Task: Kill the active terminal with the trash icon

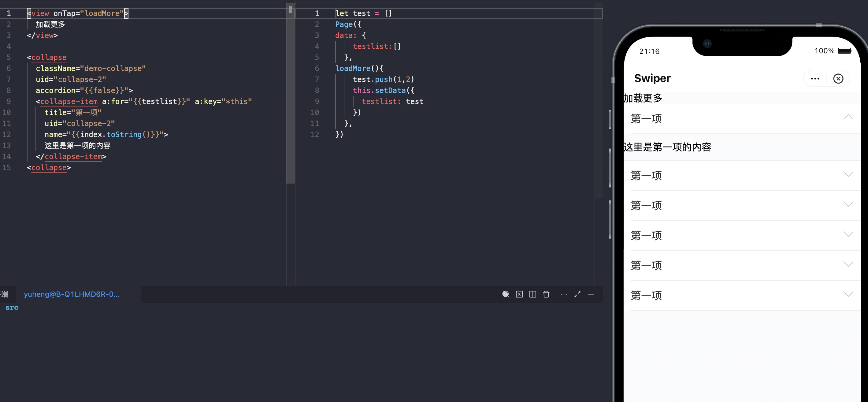Action: click(x=546, y=294)
